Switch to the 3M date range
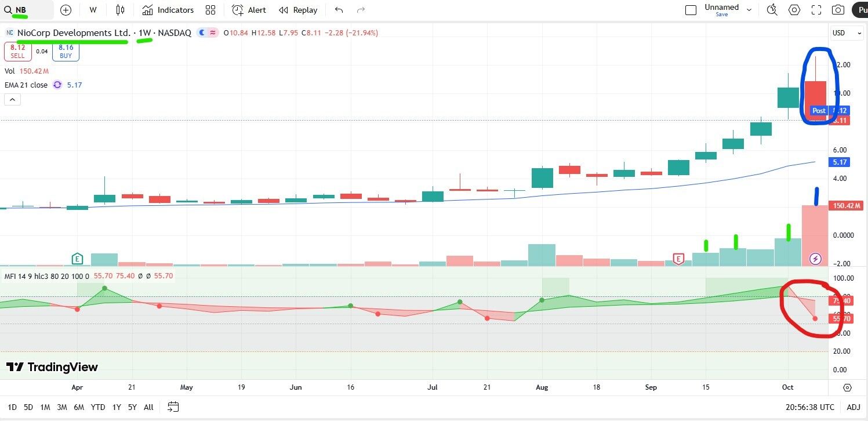The image size is (868, 421). [x=62, y=407]
